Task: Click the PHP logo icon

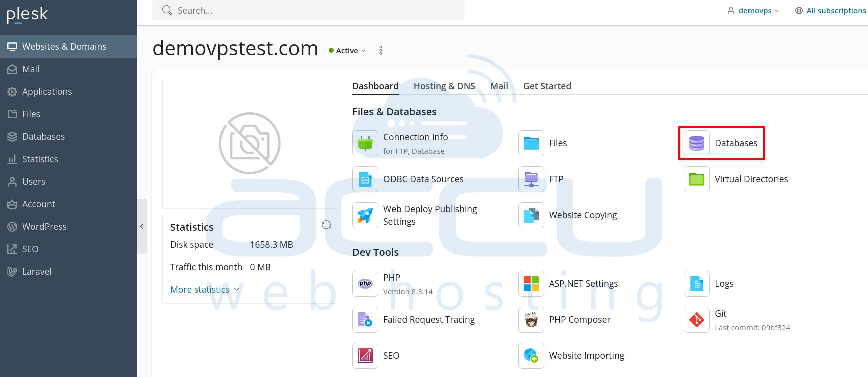Action: (x=365, y=284)
